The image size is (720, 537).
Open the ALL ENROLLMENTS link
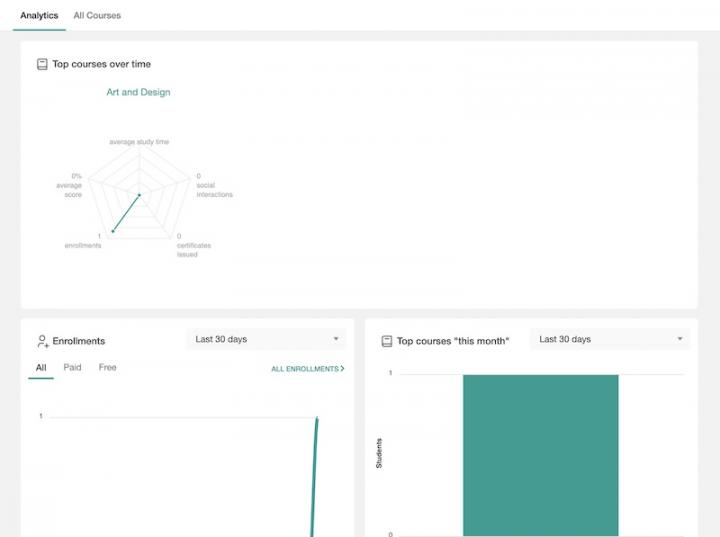[x=308, y=369]
